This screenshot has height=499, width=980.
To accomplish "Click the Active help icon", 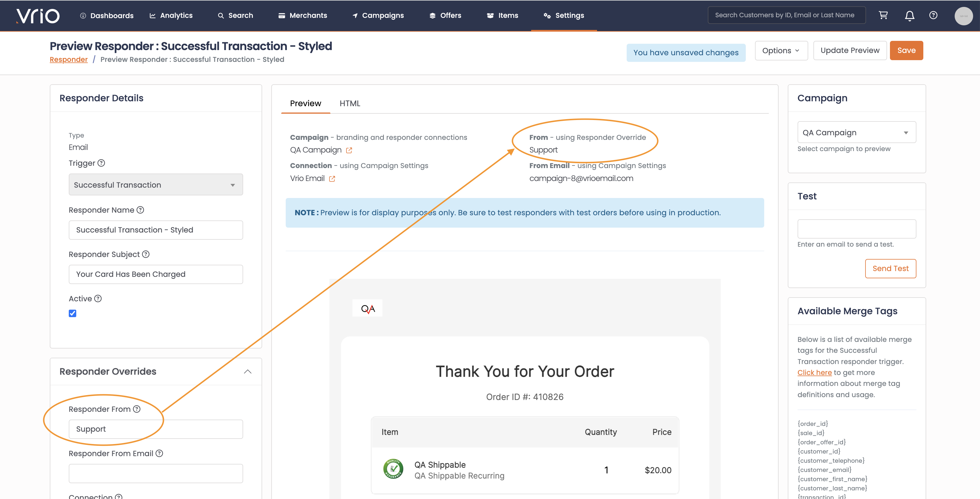I will coord(98,298).
